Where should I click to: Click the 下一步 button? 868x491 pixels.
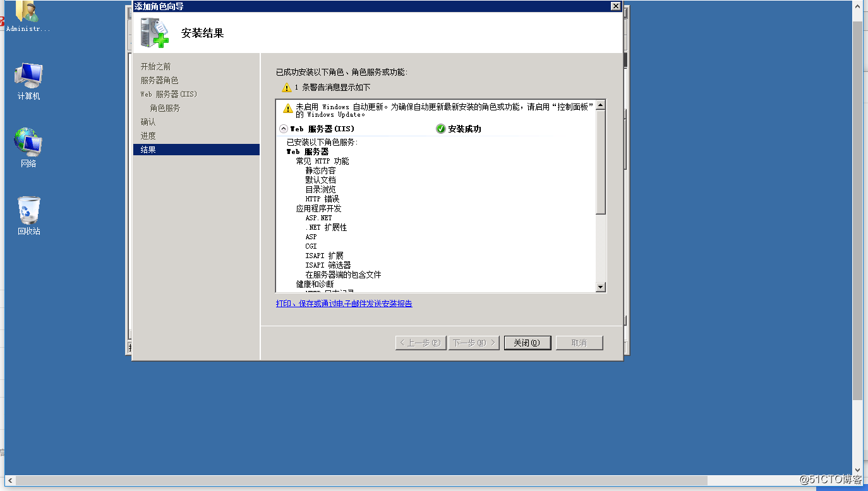(474, 343)
